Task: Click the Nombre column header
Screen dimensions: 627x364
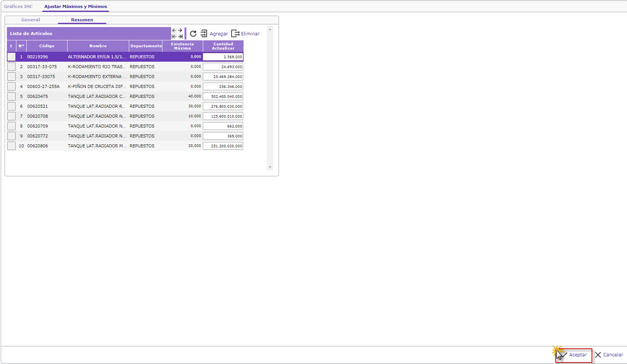Action: point(98,46)
